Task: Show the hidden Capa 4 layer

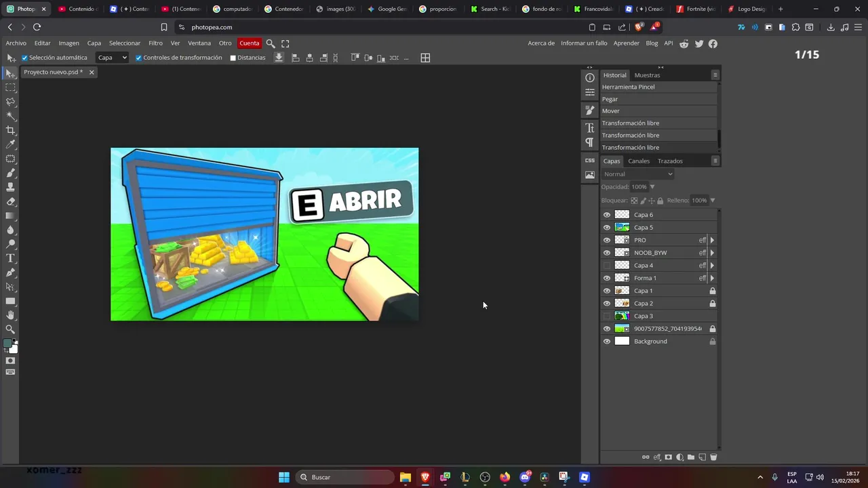Action: pos(607,266)
